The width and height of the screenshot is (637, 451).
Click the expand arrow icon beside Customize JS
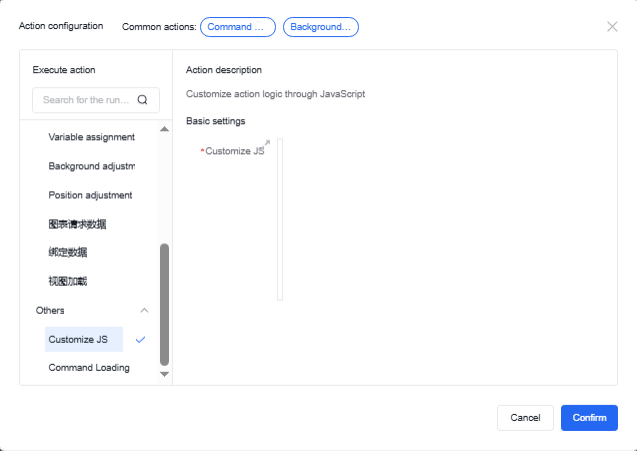click(267, 143)
